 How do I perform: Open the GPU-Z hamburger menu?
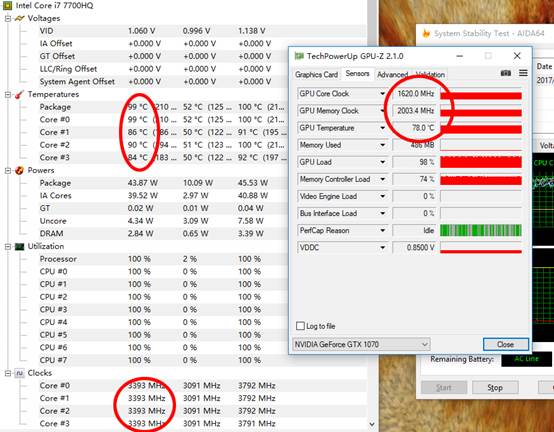pos(523,73)
